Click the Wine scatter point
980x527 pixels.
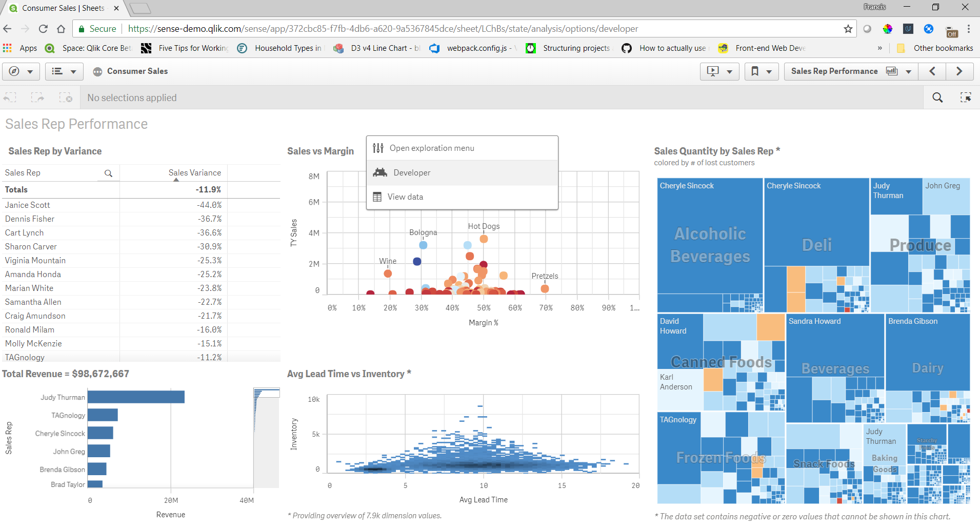coord(388,274)
